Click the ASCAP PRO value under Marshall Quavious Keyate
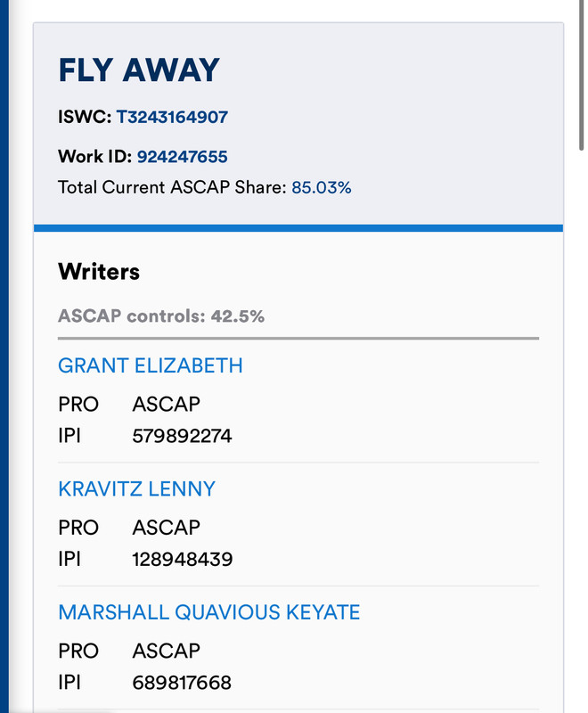Viewport: 588px width, 713px height. click(167, 652)
